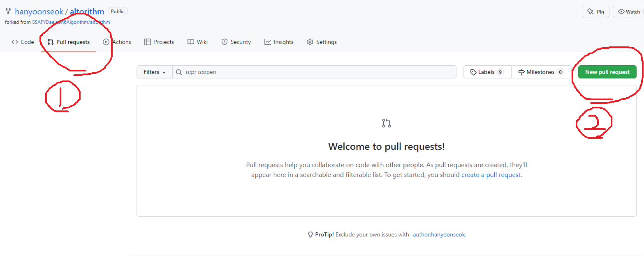This screenshot has height=280, width=644.
Task: Click the New pull request button
Action: 607,72
